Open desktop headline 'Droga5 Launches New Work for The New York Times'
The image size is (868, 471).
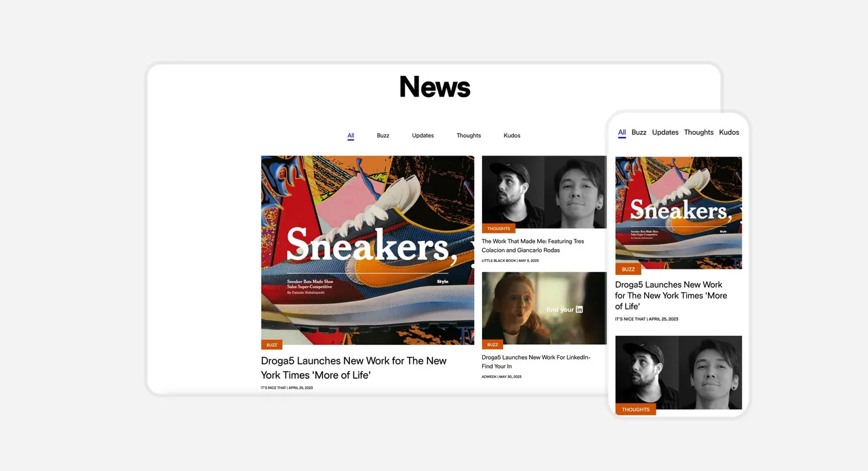[353, 368]
